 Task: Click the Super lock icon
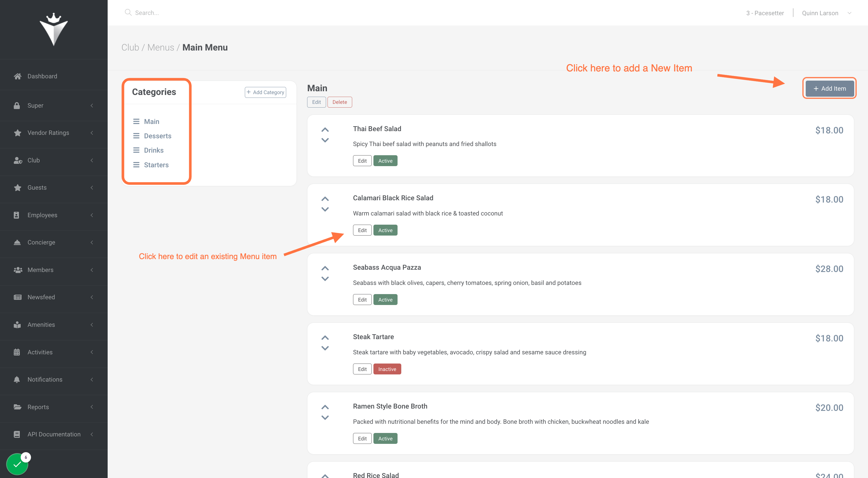[17, 105]
